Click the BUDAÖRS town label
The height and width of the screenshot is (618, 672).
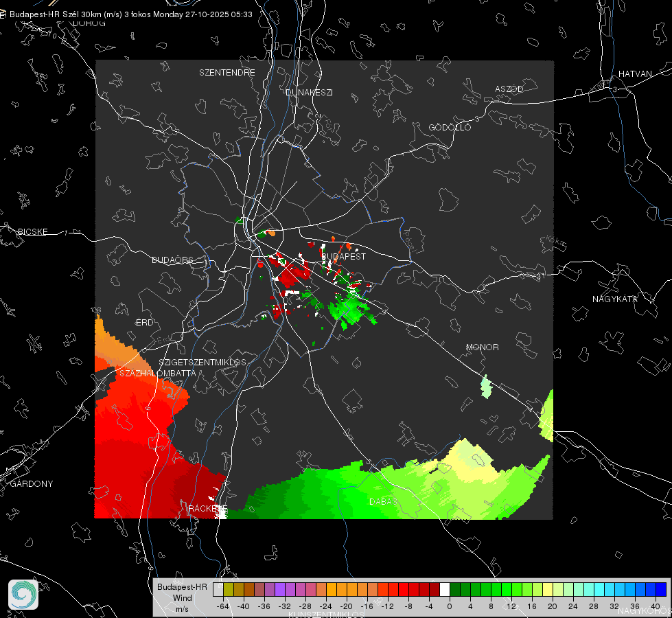click(x=172, y=260)
